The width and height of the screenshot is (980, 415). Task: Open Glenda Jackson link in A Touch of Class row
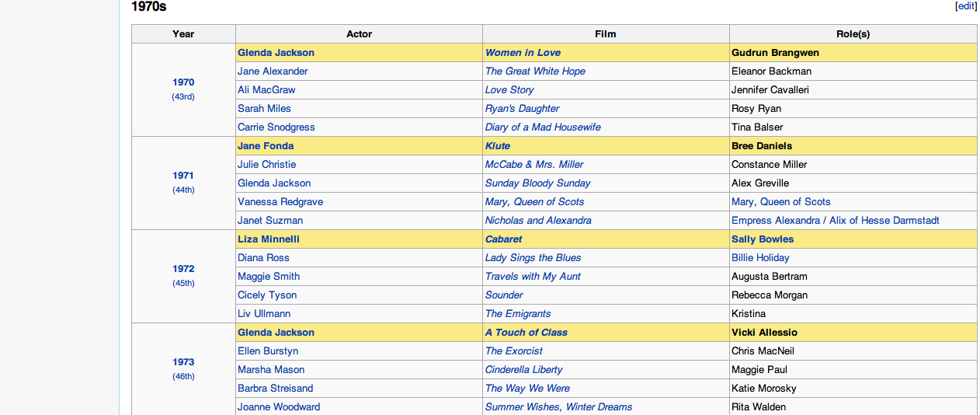[276, 333]
